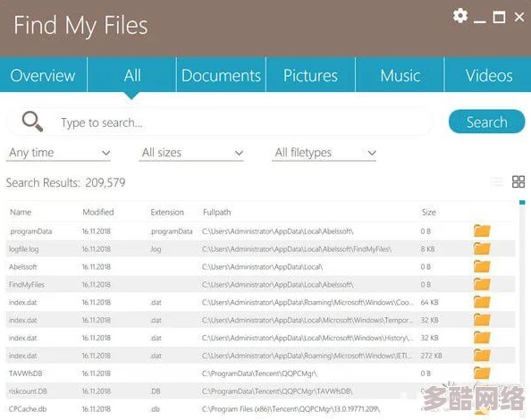The height and width of the screenshot is (420, 531).
Task: Switch to the Documents tab
Action: pyautogui.click(x=221, y=75)
